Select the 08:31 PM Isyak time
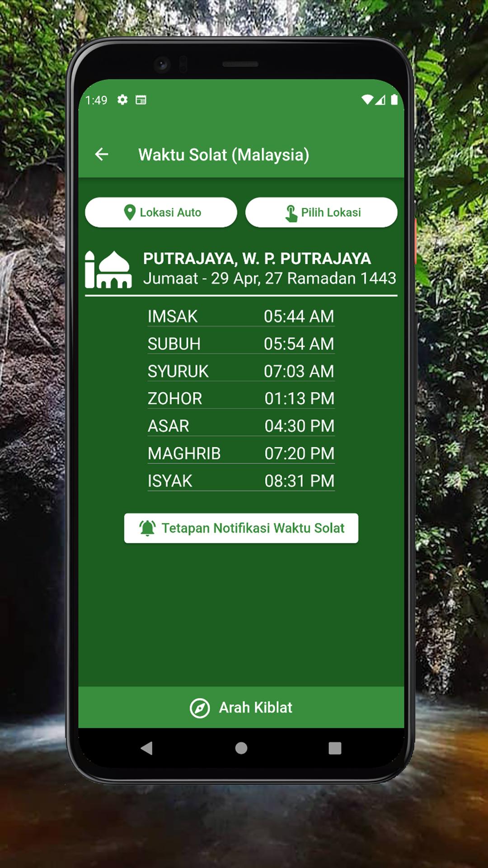Screen dimensions: 488x868 [299, 481]
